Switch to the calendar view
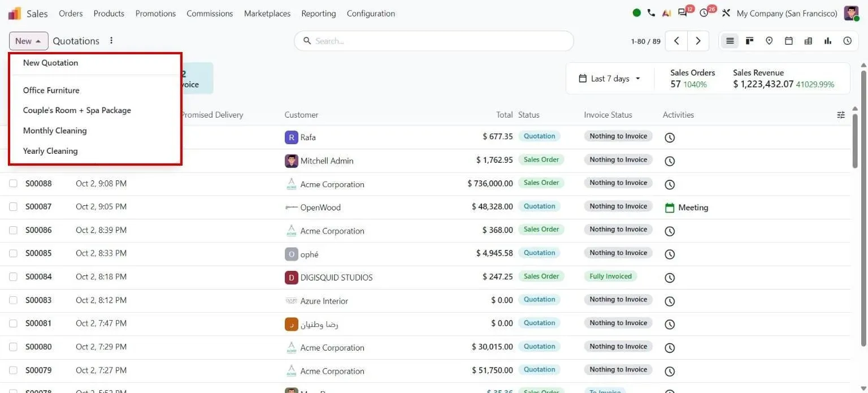The image size is (868, 393). pyautogui.click(x=789, y=41)
